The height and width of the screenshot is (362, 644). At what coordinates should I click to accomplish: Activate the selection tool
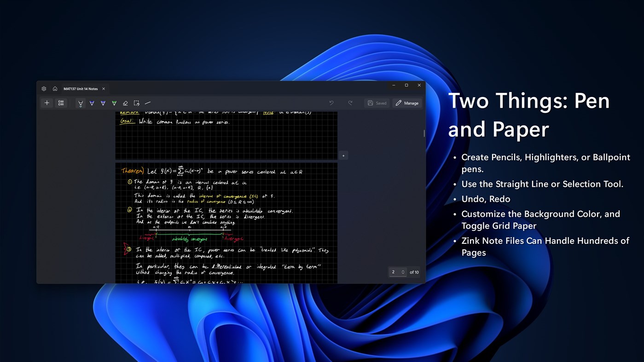coord(136,103)
